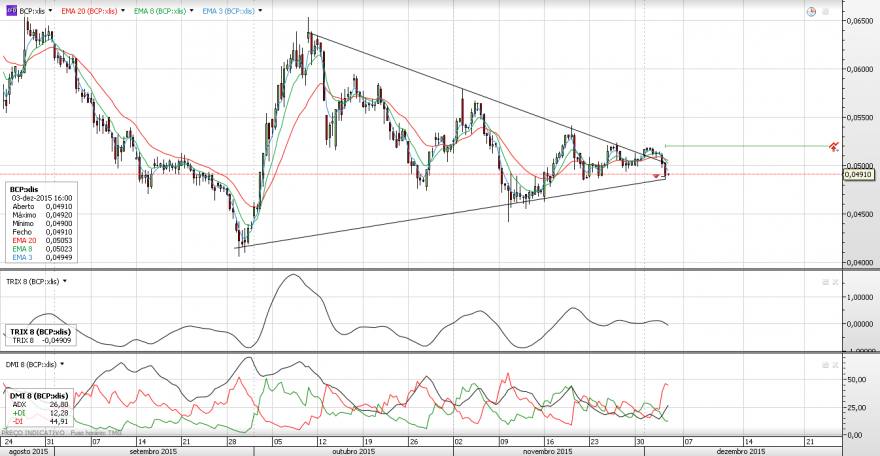Click the 'outubro 2015' month label
The image size is (880, 456).
(354, 452)
